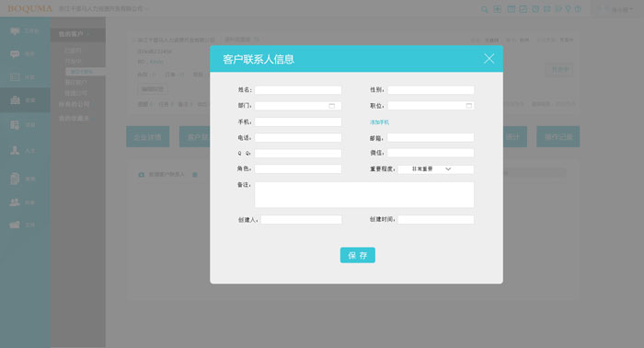Screen dimensions: 644x348
Task: Click the camera icon beside 新增客户联系人
Action: click(x=142, y=175)
